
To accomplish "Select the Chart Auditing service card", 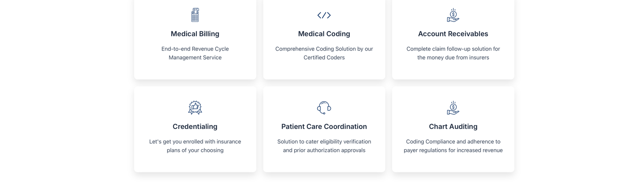I will point(453,129).
